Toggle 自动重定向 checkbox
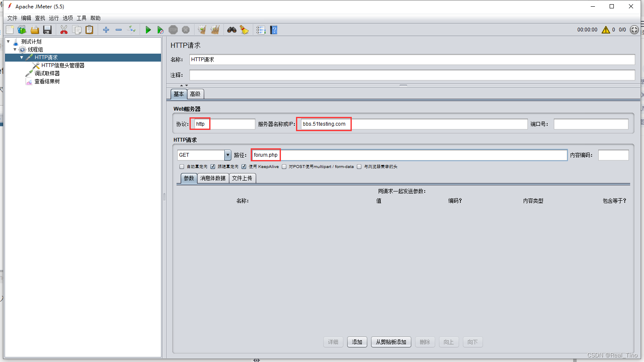 pos(182,167)
